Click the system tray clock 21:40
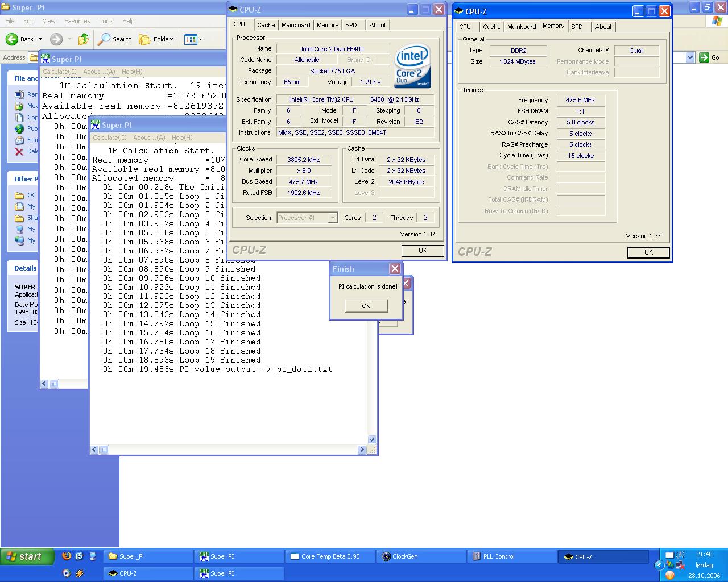Viewport: 728px width, 582px height. click(x=704, y=554)
